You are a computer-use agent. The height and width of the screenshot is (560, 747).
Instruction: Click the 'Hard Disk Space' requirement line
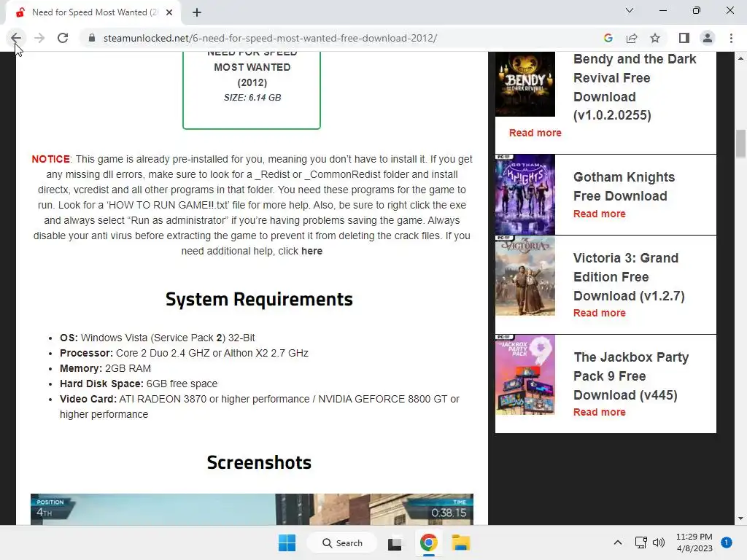[x=139, y=384]
